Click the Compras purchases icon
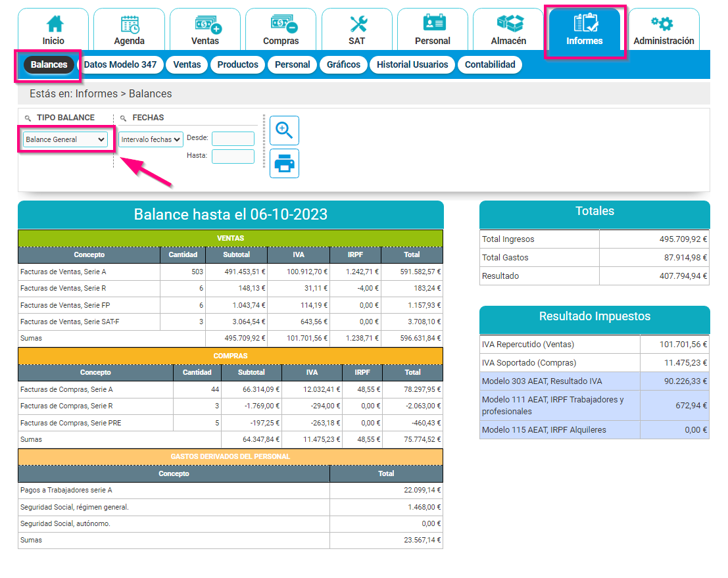Image resolution: width=728 pixels, height=578 pixels. (281, 28)
